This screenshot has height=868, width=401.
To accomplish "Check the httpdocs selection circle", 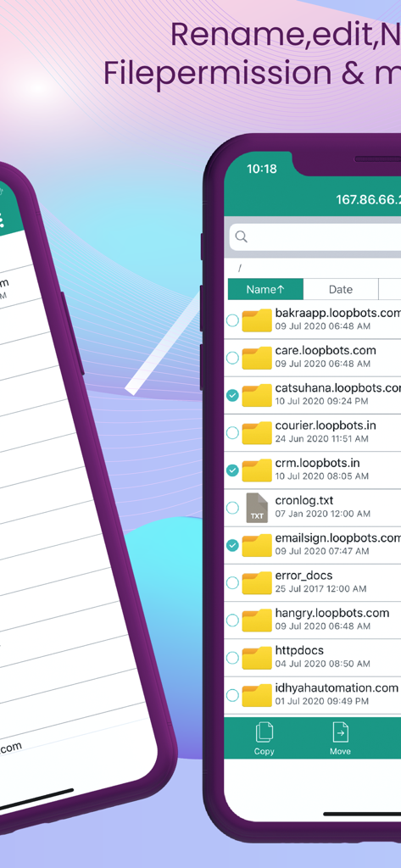I will [232, 658].
